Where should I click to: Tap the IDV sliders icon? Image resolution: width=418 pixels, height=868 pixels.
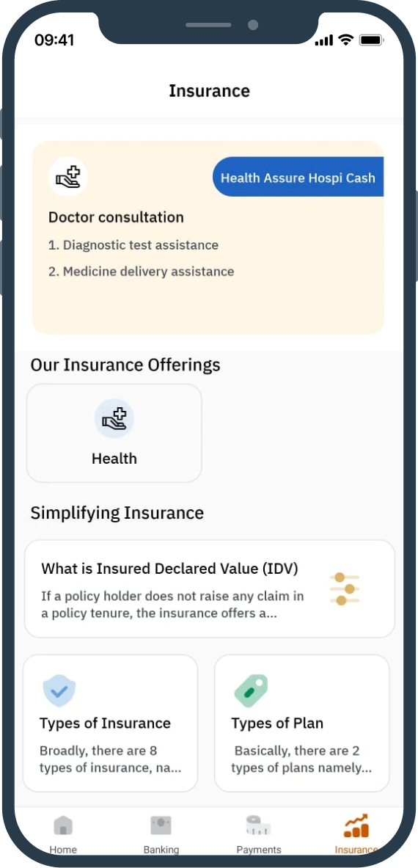345,589
